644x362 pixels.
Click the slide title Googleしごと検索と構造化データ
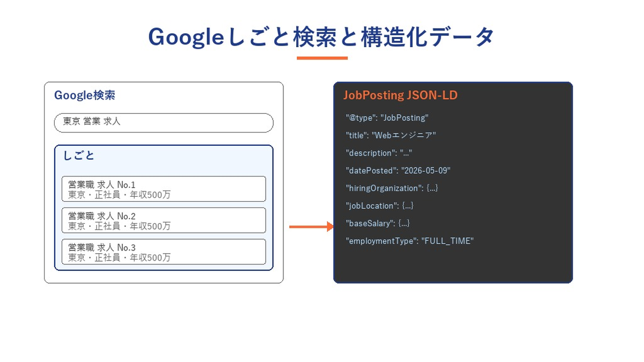coord(321,37)
